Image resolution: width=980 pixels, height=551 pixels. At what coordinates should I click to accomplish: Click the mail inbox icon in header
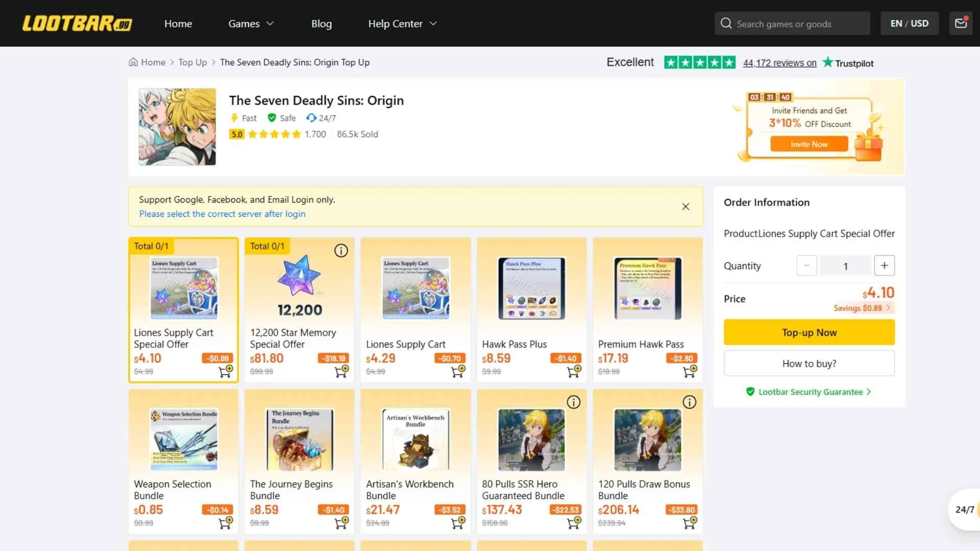click(961, 23)
